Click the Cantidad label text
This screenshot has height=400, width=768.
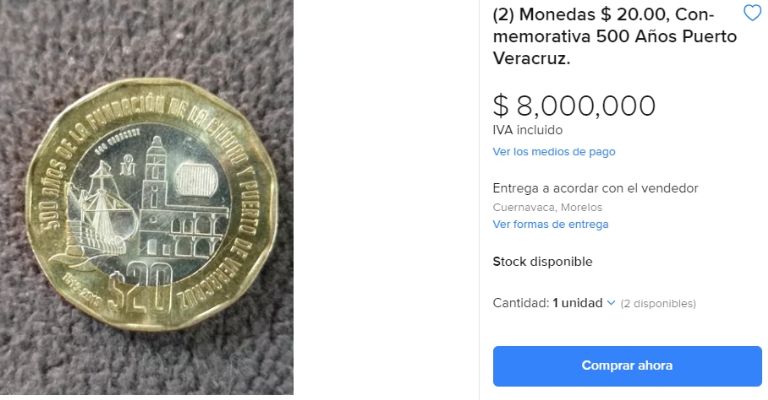(x=521, y=303)
